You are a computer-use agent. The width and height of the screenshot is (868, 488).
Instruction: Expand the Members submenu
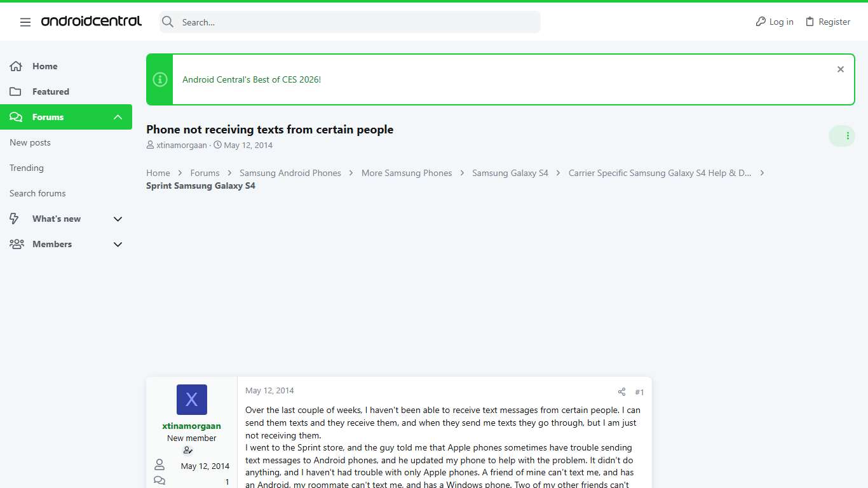coord(118,244)
